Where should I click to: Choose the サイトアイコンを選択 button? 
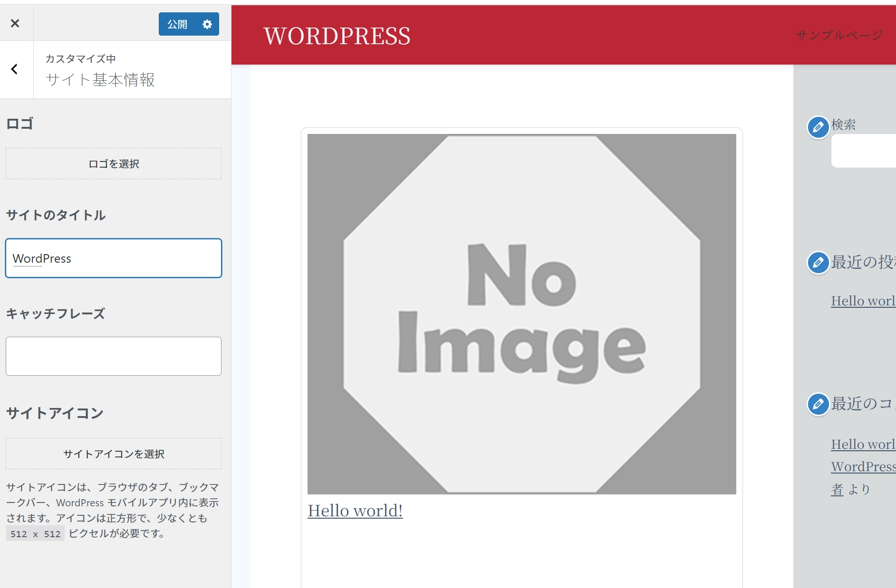[x=114, y=454]
